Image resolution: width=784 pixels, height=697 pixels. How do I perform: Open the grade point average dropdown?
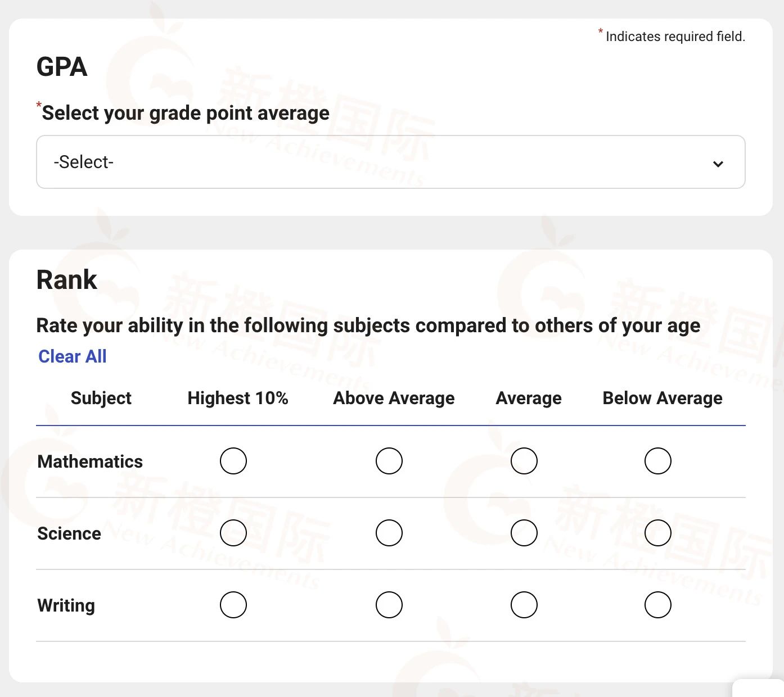coord(390,162)
